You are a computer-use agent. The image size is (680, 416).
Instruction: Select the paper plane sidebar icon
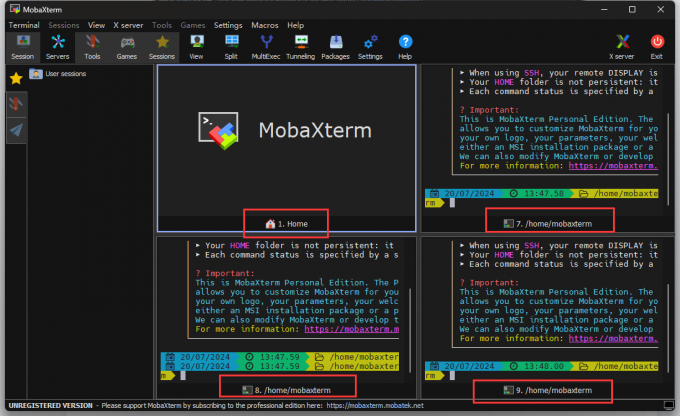(x=16, y=130)
